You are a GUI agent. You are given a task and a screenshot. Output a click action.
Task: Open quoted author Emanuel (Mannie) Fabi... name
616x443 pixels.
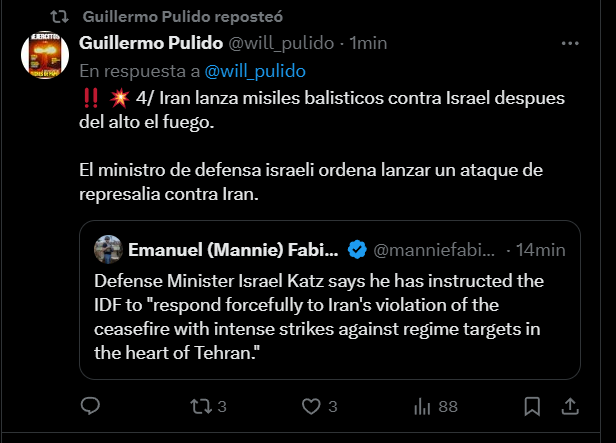[x=233, y=250]
